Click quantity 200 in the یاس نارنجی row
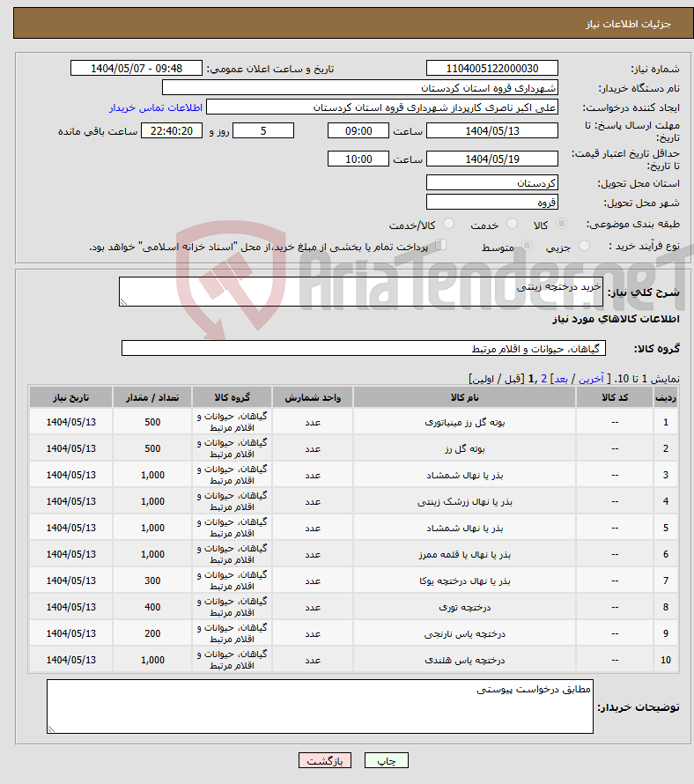The image size is (694, 784). [x=152, y=633]
